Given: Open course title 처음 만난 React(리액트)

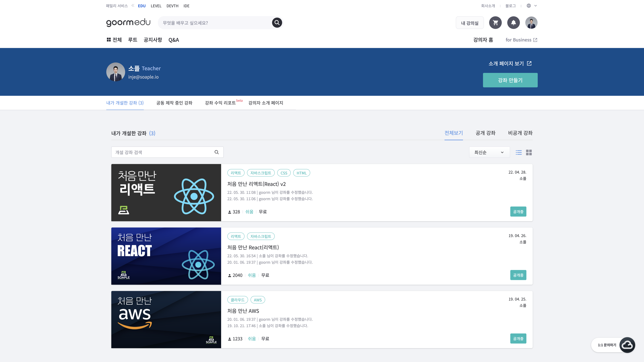Looking at the screenshot, I should pyautogui.click(x=253, y=248).
